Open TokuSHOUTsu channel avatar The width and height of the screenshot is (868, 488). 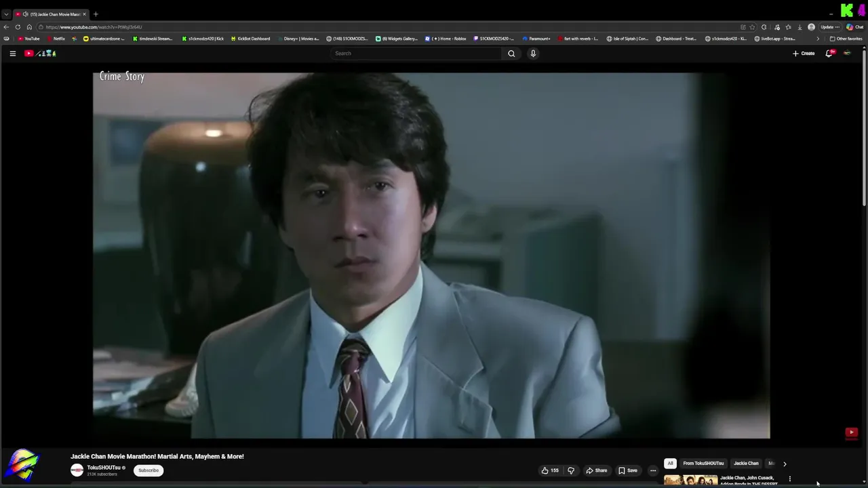coord(77,470)
